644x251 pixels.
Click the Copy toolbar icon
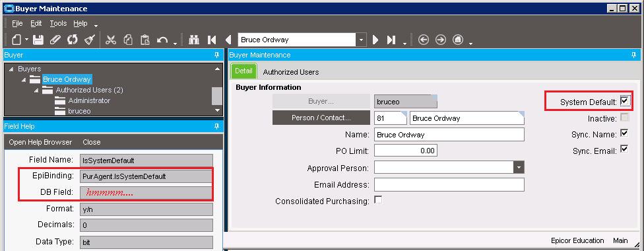pos(128,40)
